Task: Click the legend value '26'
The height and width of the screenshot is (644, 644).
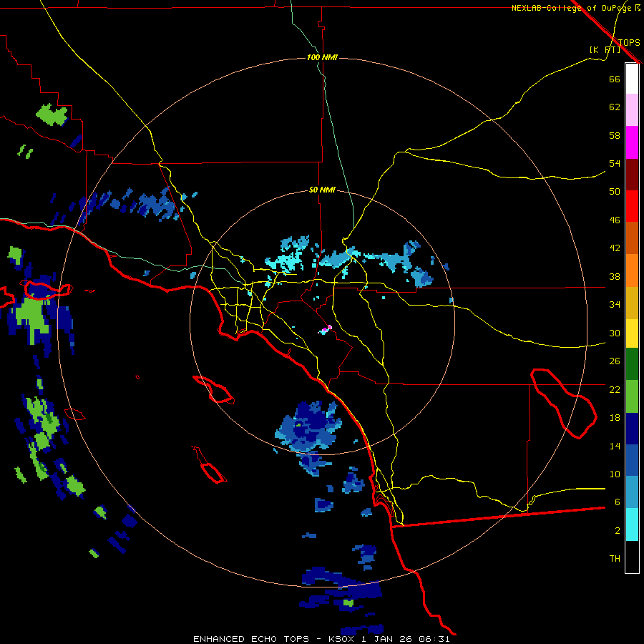Action: pyautogui.click(x=615, y=361)
